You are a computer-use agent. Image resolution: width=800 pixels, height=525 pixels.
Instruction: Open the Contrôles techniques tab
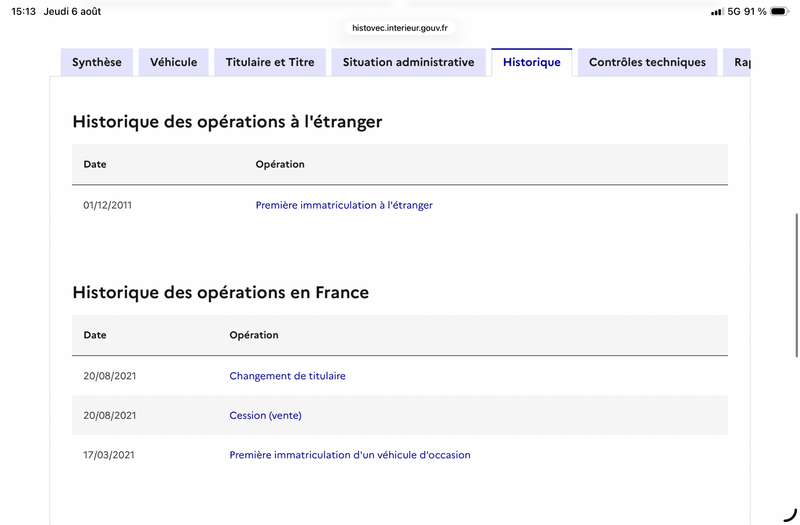[647, 62]
